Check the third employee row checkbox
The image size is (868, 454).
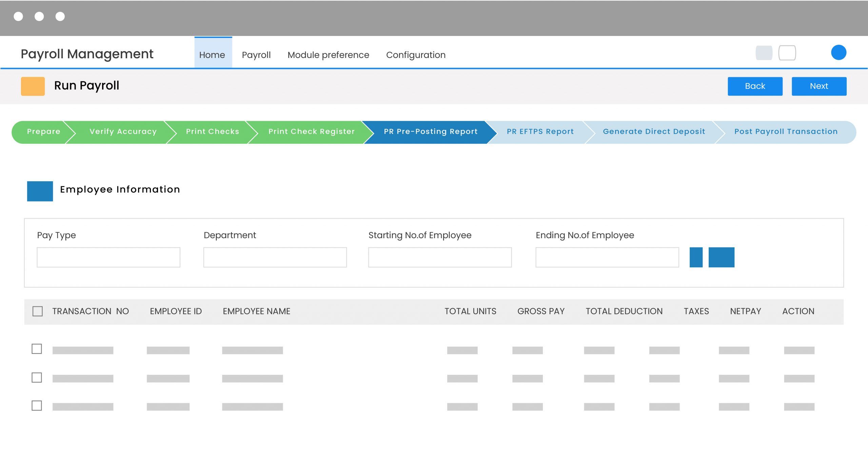click(x=37, y=405)
